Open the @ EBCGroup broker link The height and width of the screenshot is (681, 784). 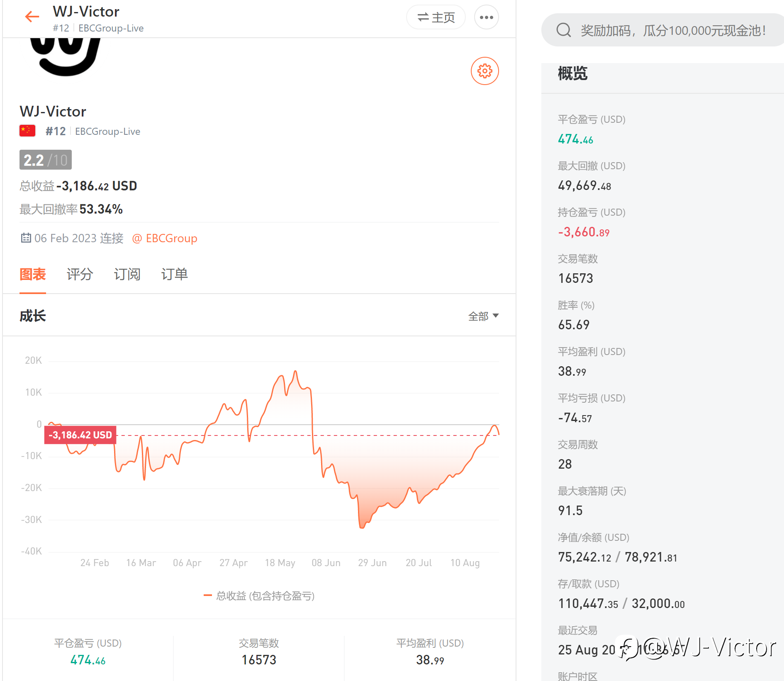[x=165, y=238]
